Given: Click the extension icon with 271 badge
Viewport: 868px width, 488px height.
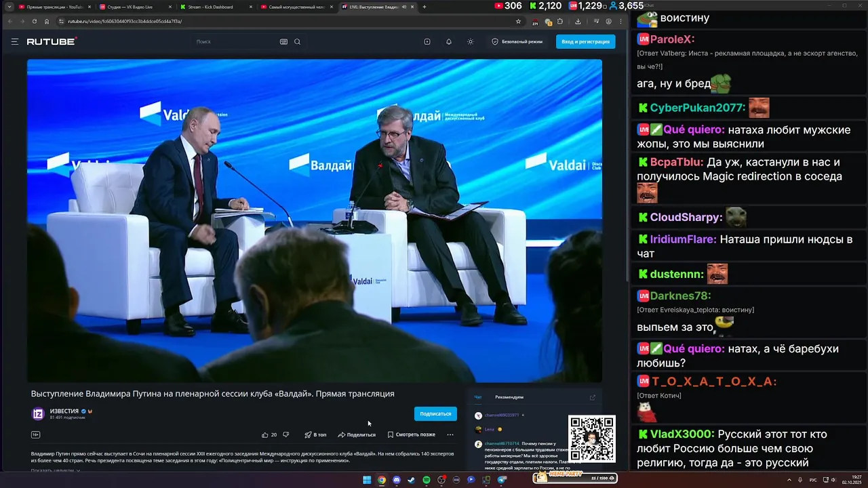Looking at the screenshot, I should (536, 22).
